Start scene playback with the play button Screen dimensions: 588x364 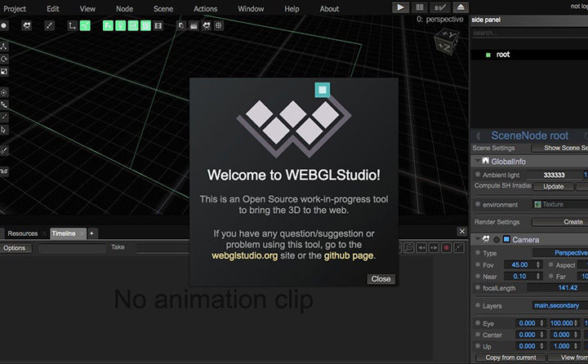click(x=400, y=7)
